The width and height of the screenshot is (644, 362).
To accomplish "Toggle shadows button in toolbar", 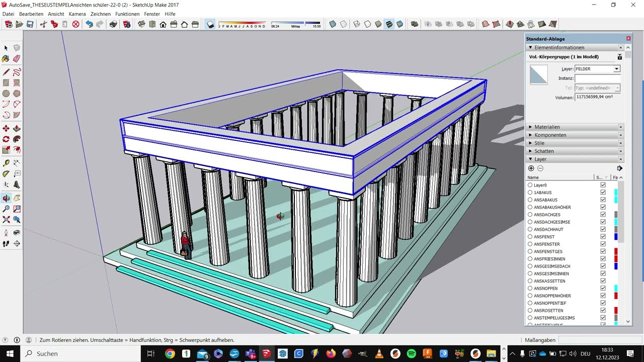I will [210, 24].
